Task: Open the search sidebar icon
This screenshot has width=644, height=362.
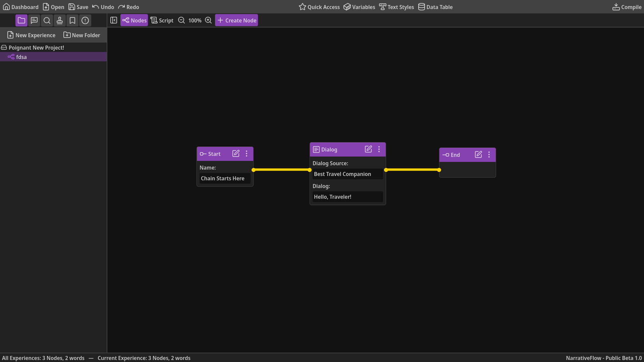Action: pyautogui.click(x=47, y=20)
